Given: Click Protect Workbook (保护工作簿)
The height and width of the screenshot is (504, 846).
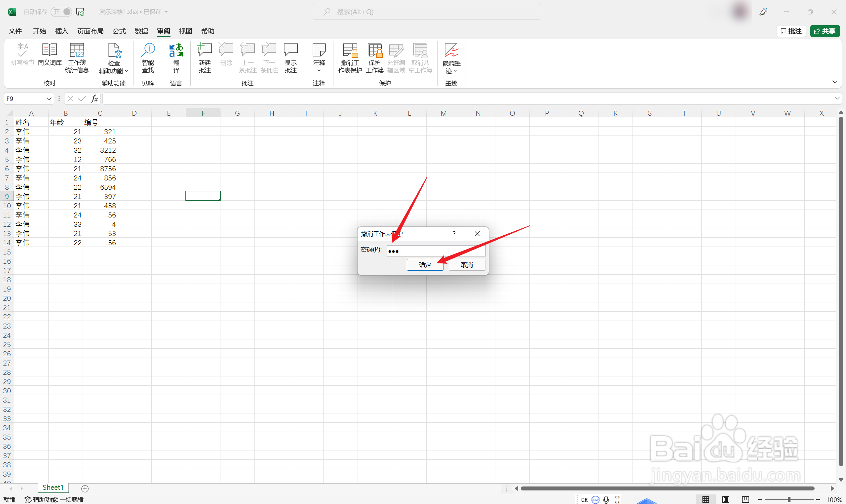Looking at the screenshot, I should 375,58.
